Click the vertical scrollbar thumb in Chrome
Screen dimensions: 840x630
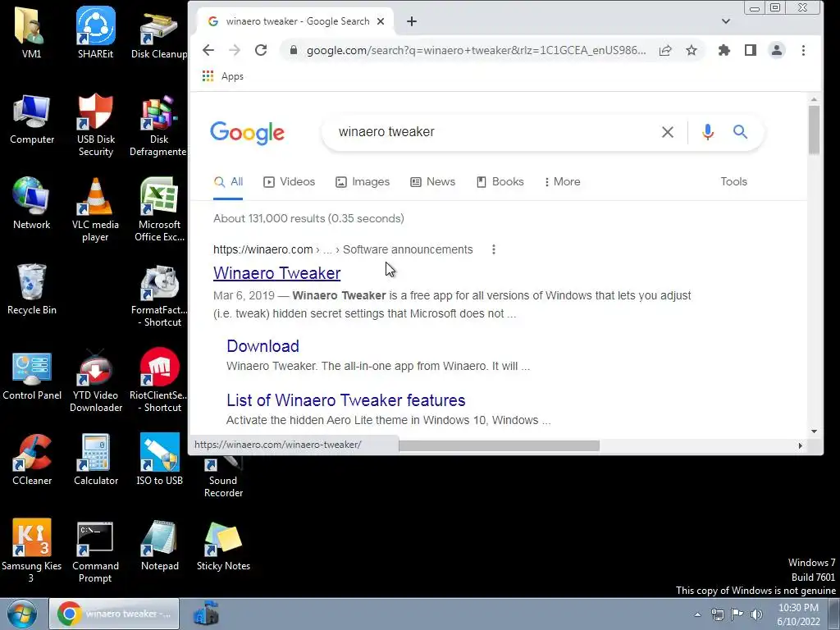click(814, 130)
